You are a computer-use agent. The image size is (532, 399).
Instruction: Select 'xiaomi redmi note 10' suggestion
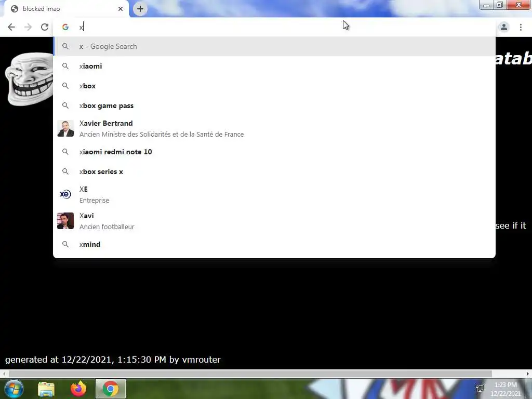click(274, 152)
